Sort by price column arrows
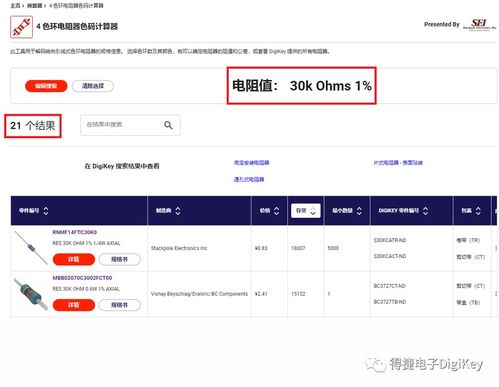 (276, 211)
